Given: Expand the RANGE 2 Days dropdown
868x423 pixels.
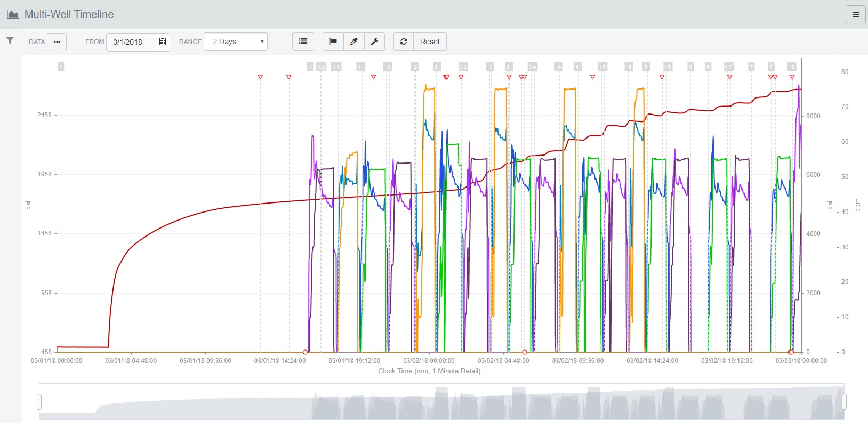Looking at the screenshot, I should click(x=236, y=42).
